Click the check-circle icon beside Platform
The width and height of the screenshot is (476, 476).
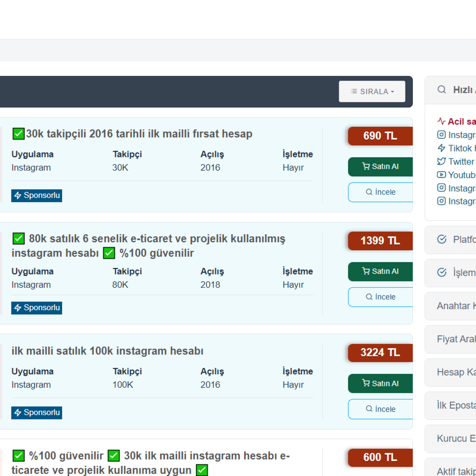[442, 239]
